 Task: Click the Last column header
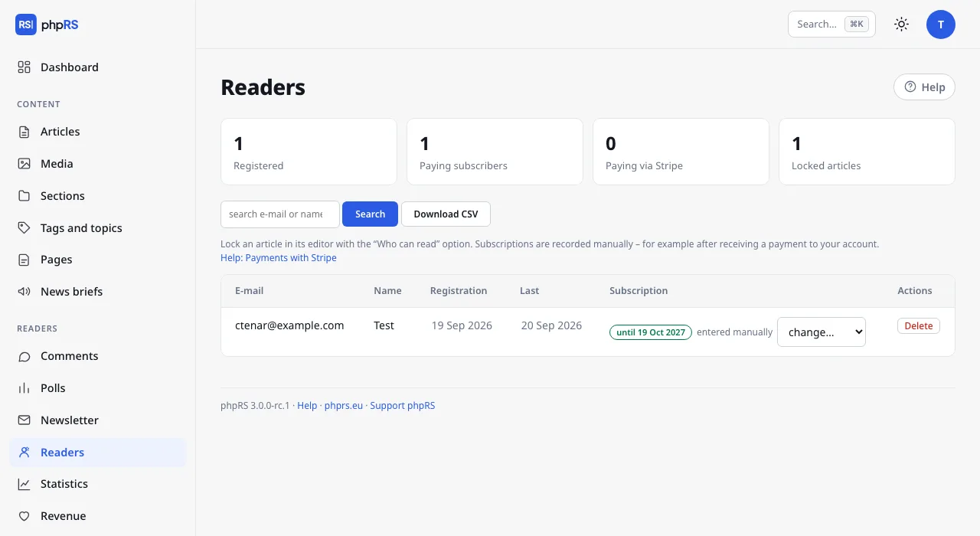[530, 291]
